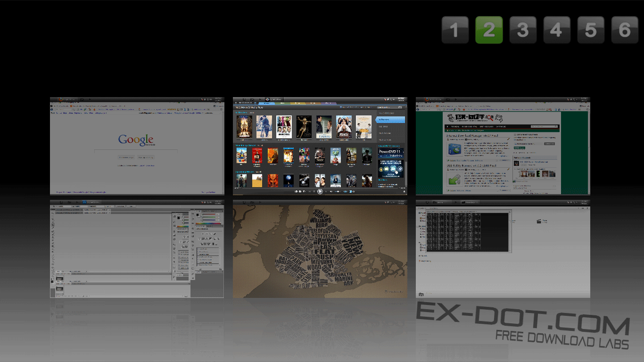Click the USB Safely Remove green arrow image
The width and height of the screenshot is (644, 362).
(x=454, y=180)
